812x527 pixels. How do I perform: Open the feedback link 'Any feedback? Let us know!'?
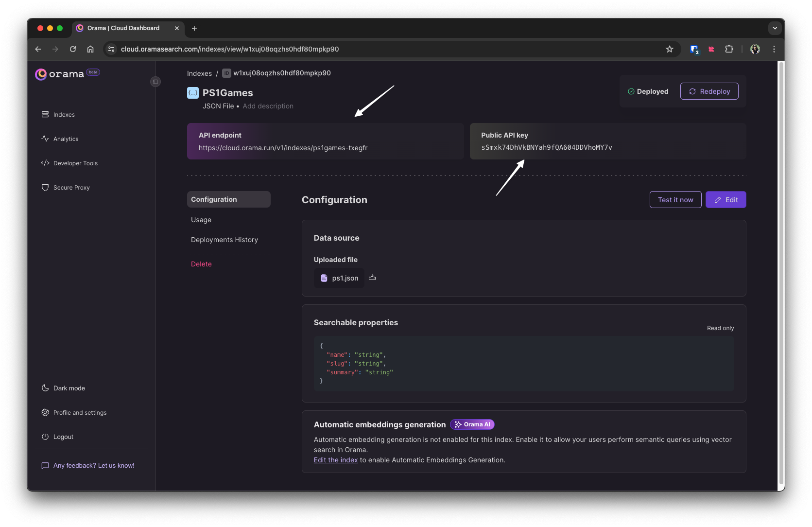[x=88, y=465]
